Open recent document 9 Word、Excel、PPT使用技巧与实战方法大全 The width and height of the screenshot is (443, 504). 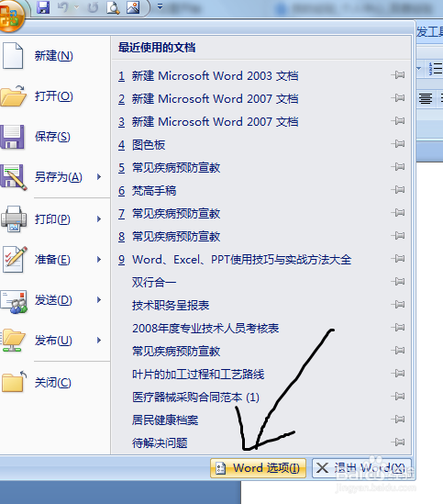pyautogui.click(x=261, y=260)
